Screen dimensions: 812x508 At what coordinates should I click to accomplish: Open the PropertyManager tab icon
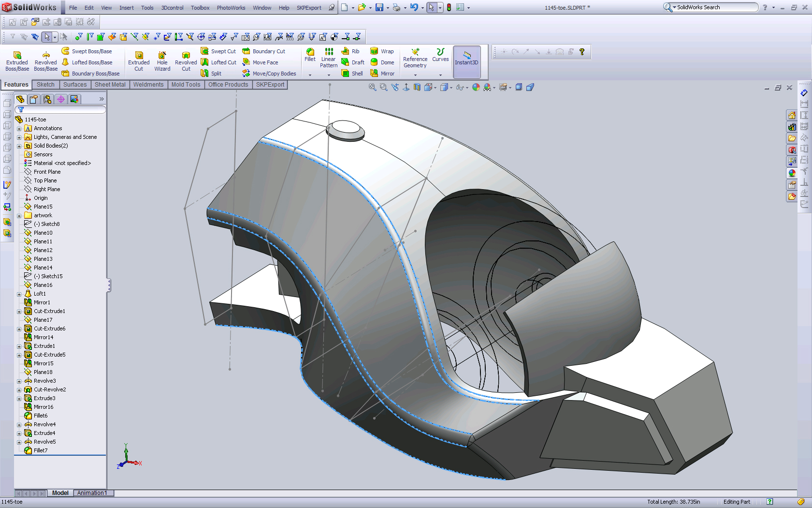tap(33, 99)
